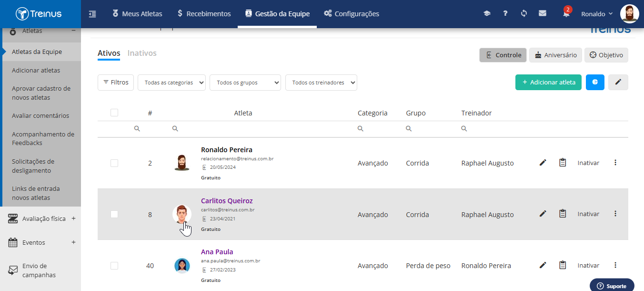Click the question mark help icon
Screen dimensions: 644x291
tap(505, 13)
